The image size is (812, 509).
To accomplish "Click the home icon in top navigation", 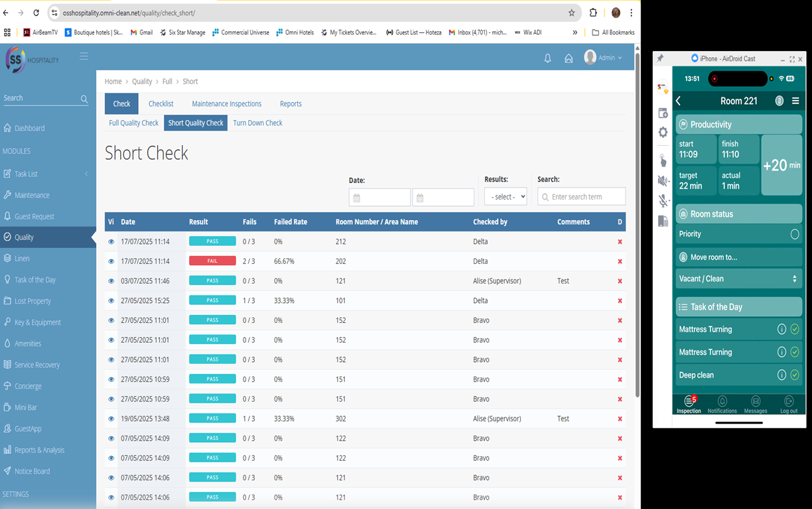I will [569, 59].
